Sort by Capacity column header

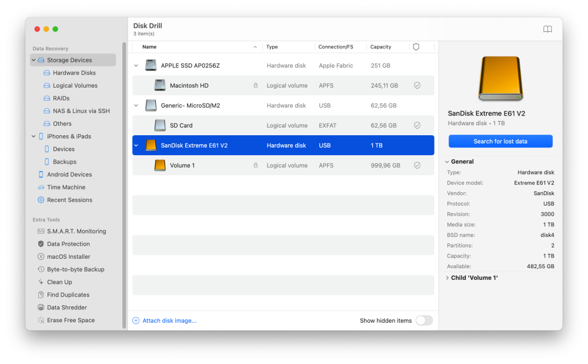(380, 47)
